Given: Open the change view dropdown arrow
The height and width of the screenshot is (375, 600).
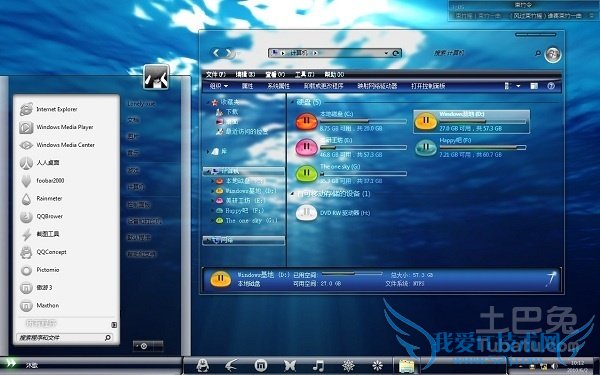Looking at the screenshot, I should 518,86.
